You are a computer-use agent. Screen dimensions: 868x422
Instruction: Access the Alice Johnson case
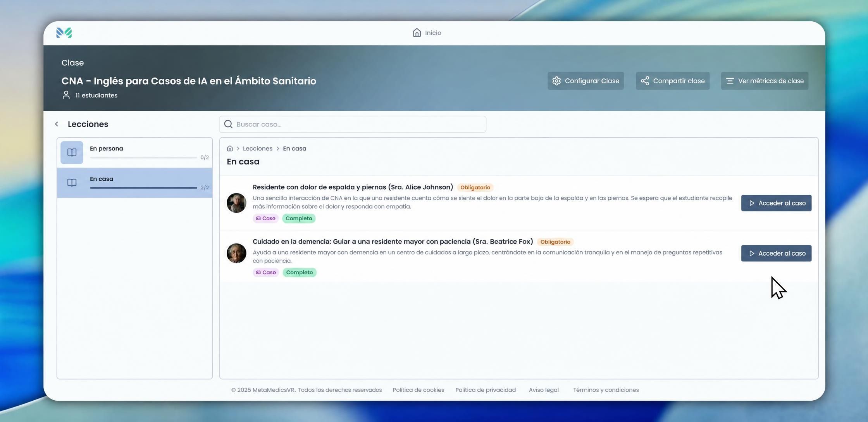[776, 203]
